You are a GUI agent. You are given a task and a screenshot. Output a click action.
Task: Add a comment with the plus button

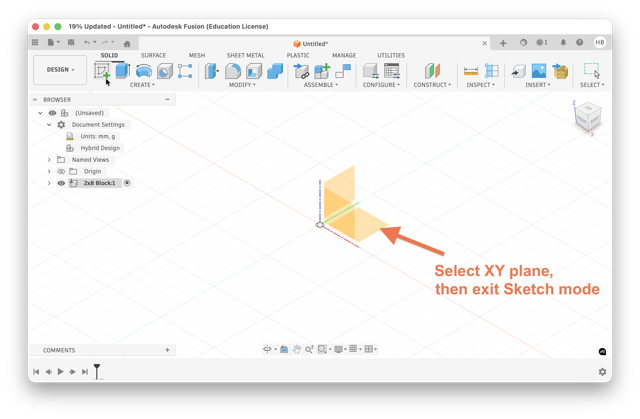(167, 350)
